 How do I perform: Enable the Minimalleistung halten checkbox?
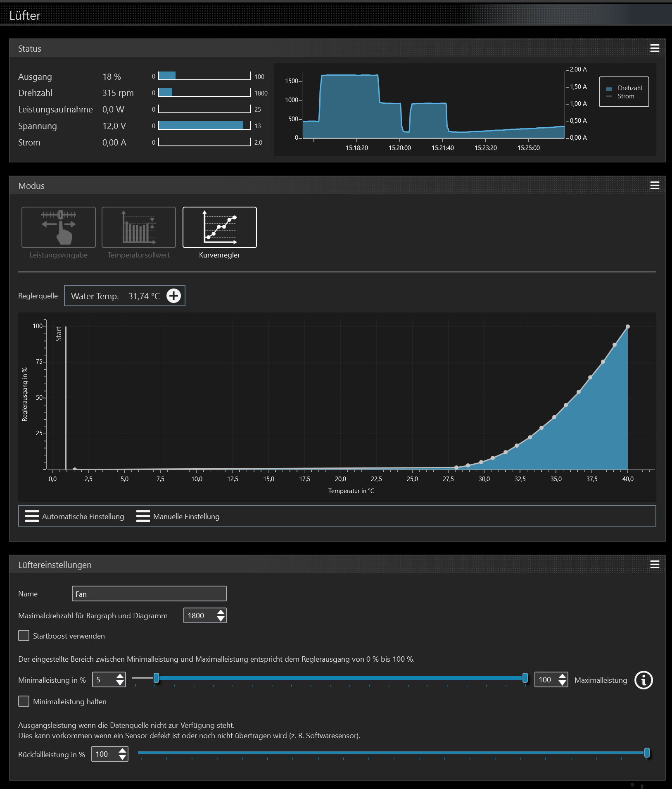click(x=24, y=701)
